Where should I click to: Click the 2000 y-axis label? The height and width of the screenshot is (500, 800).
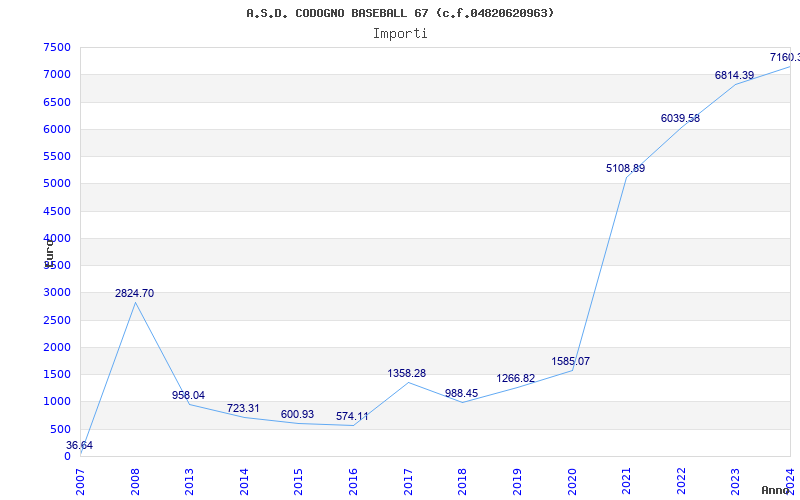(57, 347)
